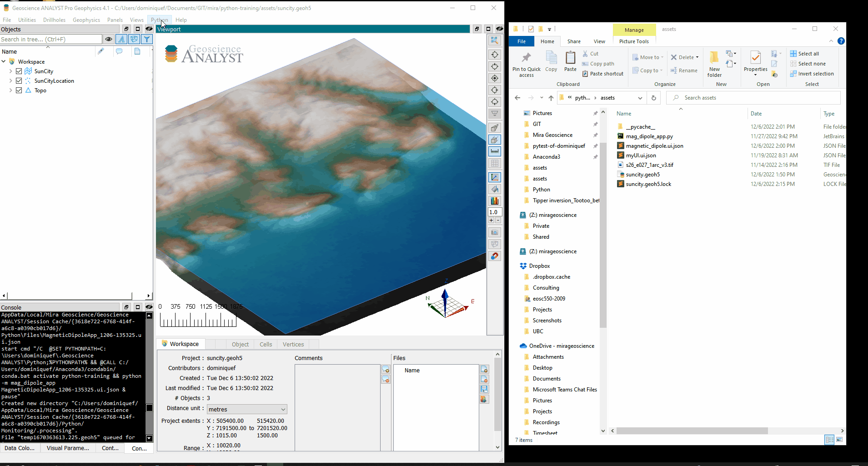Expand the SunCityLocation tree node
The width and height of the screenshot is (868, 466).
point(10,81)
